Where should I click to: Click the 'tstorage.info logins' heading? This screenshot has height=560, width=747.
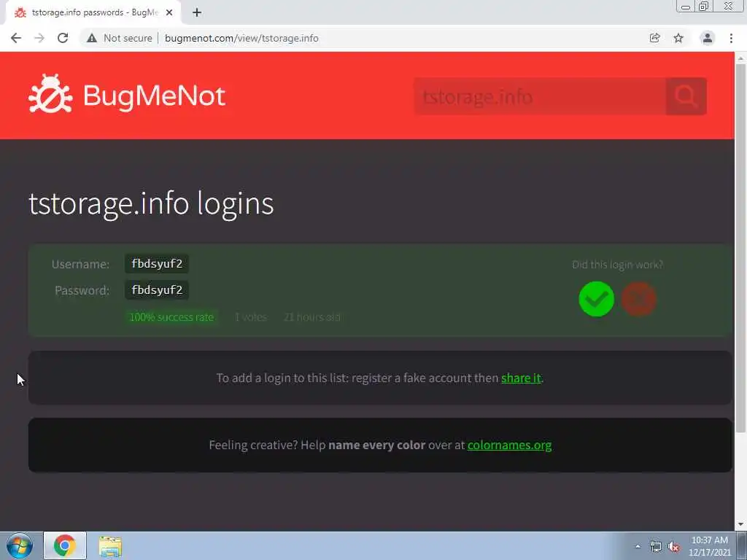[151, 204]
